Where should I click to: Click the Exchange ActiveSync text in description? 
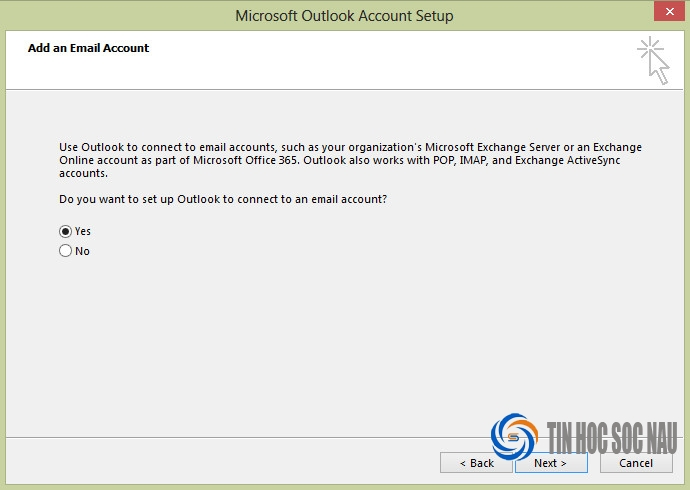point(568,160)
